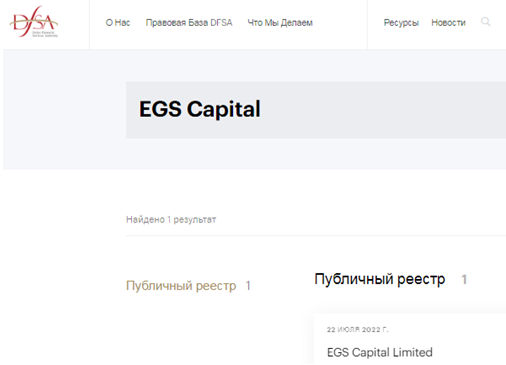
Task: Open the Правовая База DFSA menu
Action: (x=189, y=23)
